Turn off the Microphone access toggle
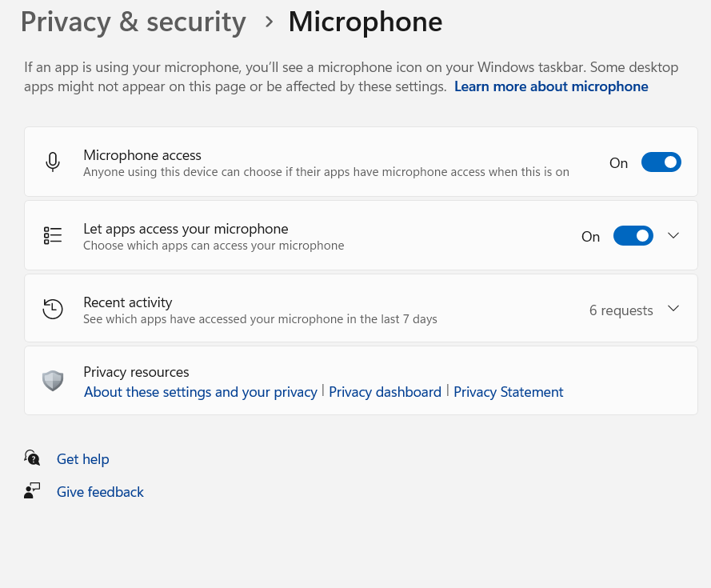The height and width of the screenshot is (588, 711). tap(661, 162)
